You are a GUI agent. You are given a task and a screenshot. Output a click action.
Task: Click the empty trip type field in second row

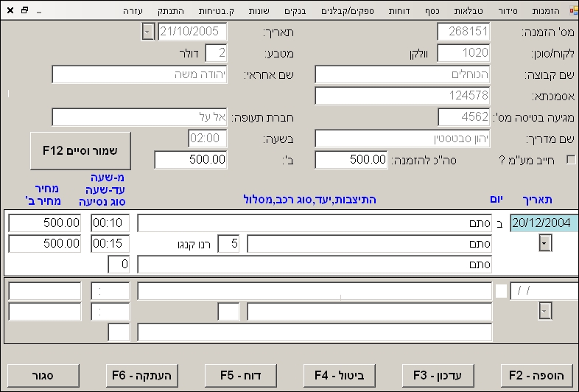click(119, 332)
